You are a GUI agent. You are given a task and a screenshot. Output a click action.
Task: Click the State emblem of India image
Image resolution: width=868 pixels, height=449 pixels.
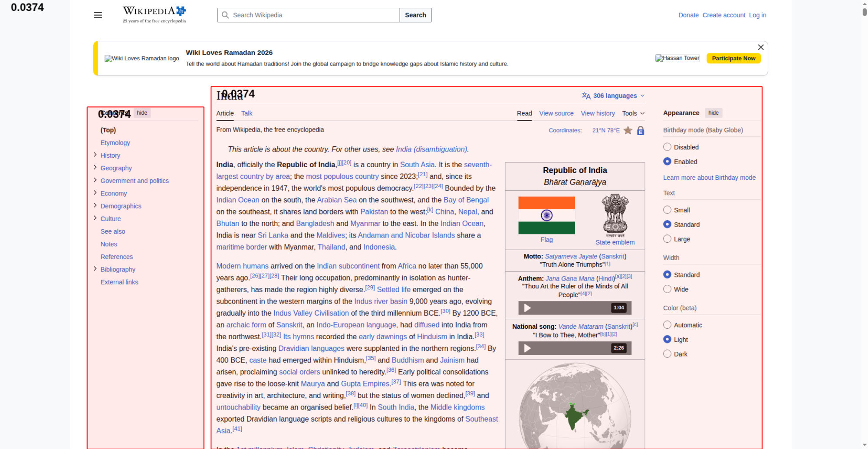pyautogui.click(x=615, y=215)
